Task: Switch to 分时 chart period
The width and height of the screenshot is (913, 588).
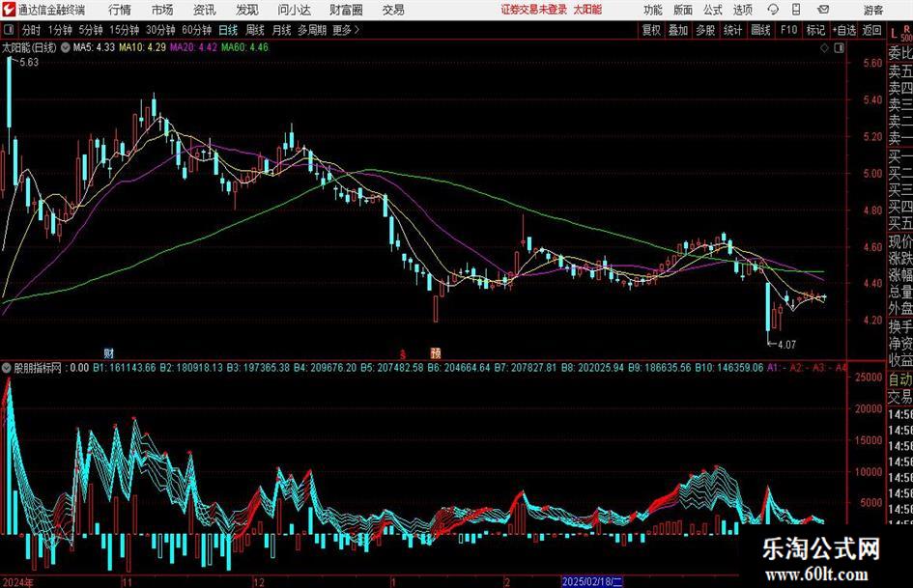Action: [x=32, y=30]
